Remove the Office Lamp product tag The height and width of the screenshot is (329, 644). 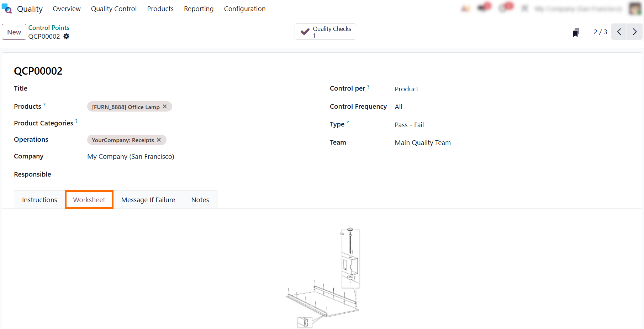(165, 107)
